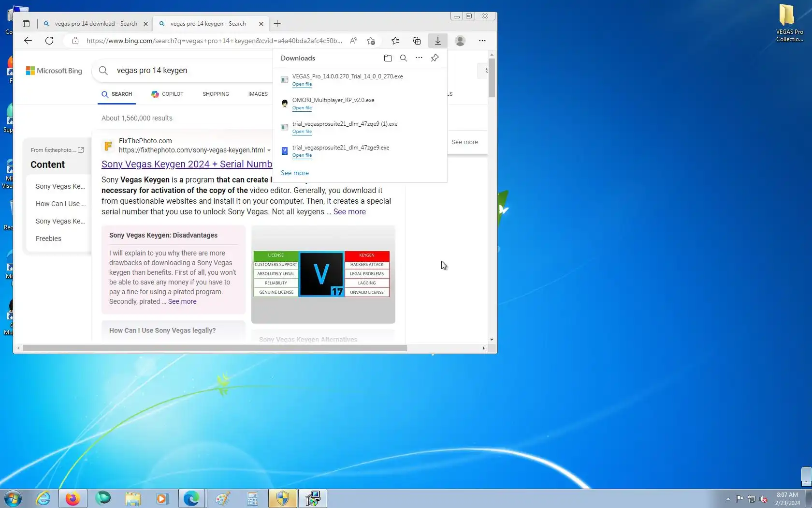Open the Edge tab actions menu icon

(26, 24)
